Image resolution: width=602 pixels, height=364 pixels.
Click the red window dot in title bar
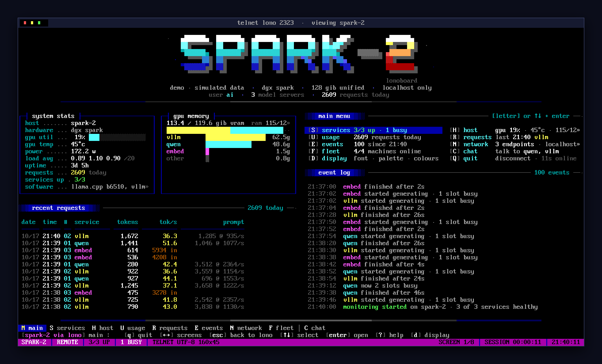click(x=25, y=23)
